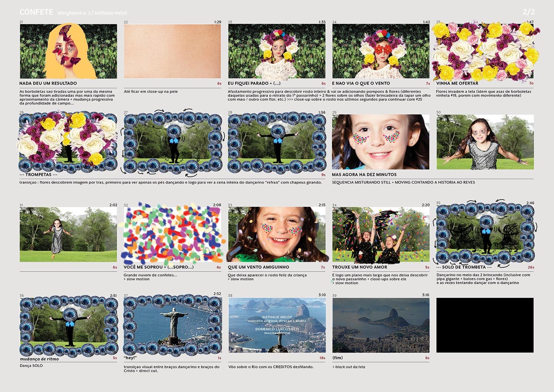
Task: Click caption 'mudança de ritmo'
Action: pyautogui.click(x=39, y=359)
